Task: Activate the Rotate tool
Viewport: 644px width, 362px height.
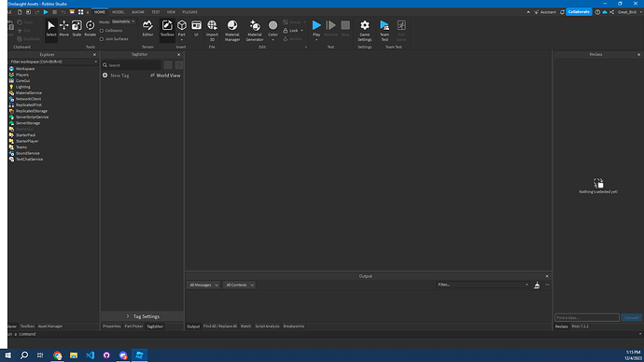Action: click(90, 29)
